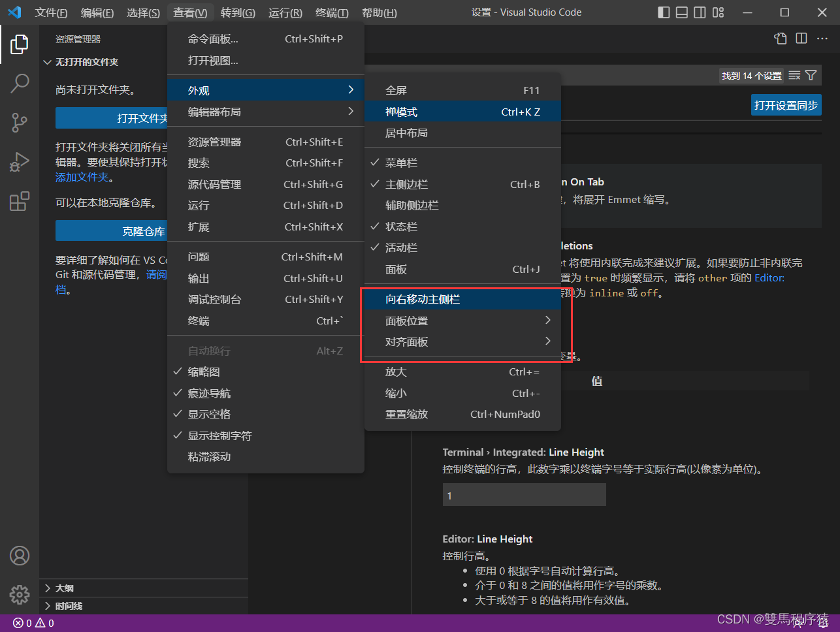Image resolution: width=840 pixels, height=632 pixels.
Task: Toggle 活动栏 visibility
Action: (x=462, y=248)
